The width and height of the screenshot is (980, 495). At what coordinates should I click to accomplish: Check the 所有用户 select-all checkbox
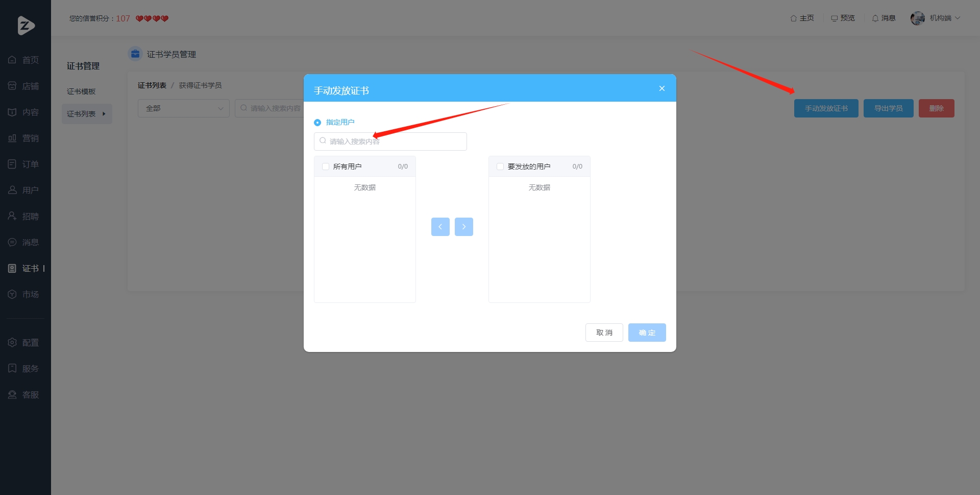326,167
